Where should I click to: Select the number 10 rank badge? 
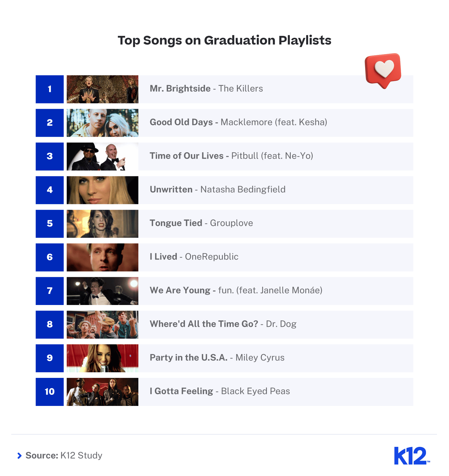pos(50,392)
